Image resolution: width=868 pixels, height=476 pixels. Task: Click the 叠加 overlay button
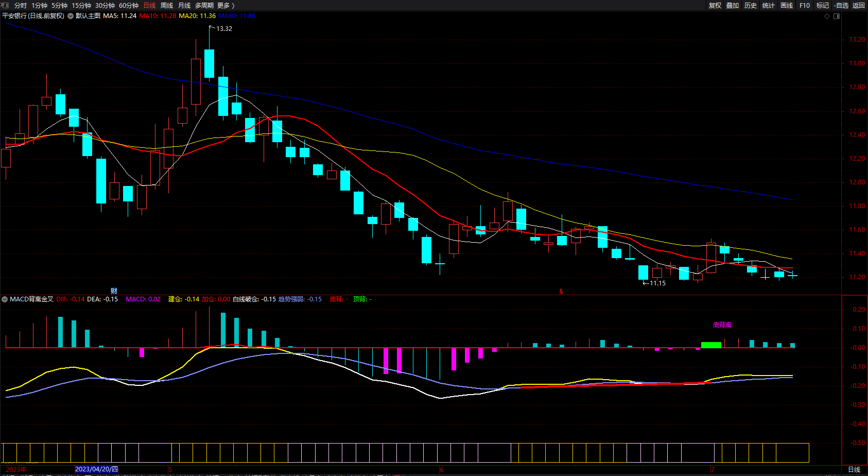pos(733,6)
